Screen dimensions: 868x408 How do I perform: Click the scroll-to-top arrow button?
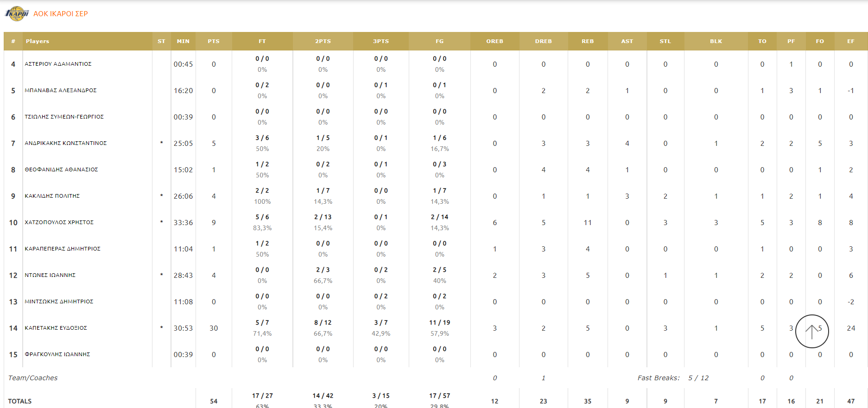(x=811, y=331)
